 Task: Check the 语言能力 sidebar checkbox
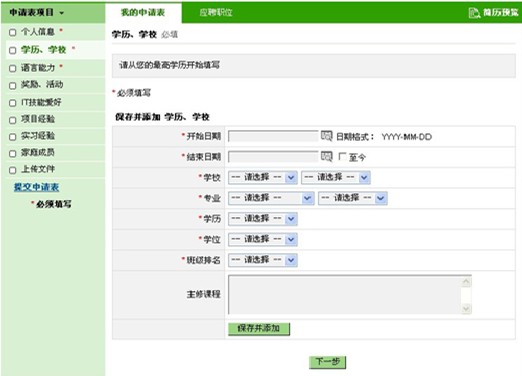pyautogui.click(x=13, y=68)
